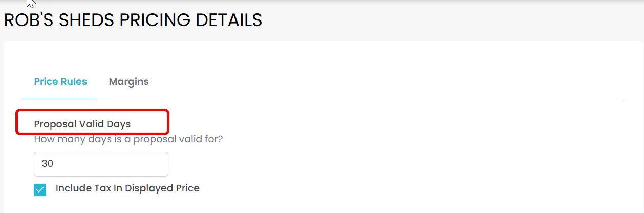Select the Price Rules tab
Screen dimensions: 644x213
coord(60,82)
